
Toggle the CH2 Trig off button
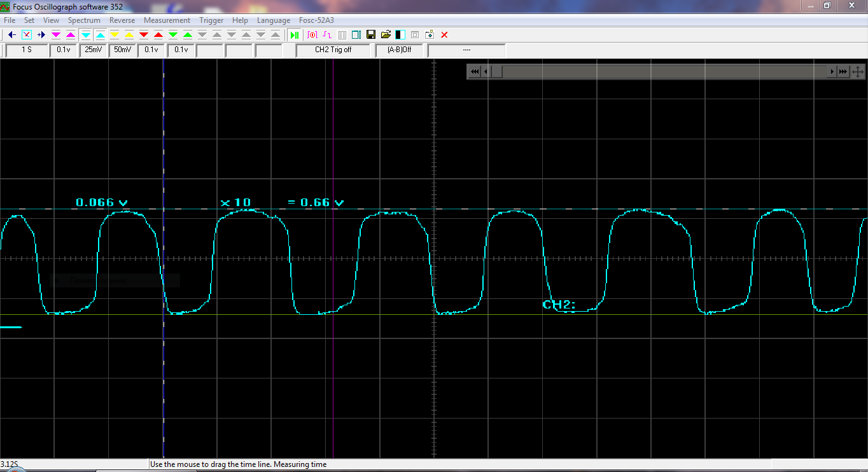click(333, 50)
